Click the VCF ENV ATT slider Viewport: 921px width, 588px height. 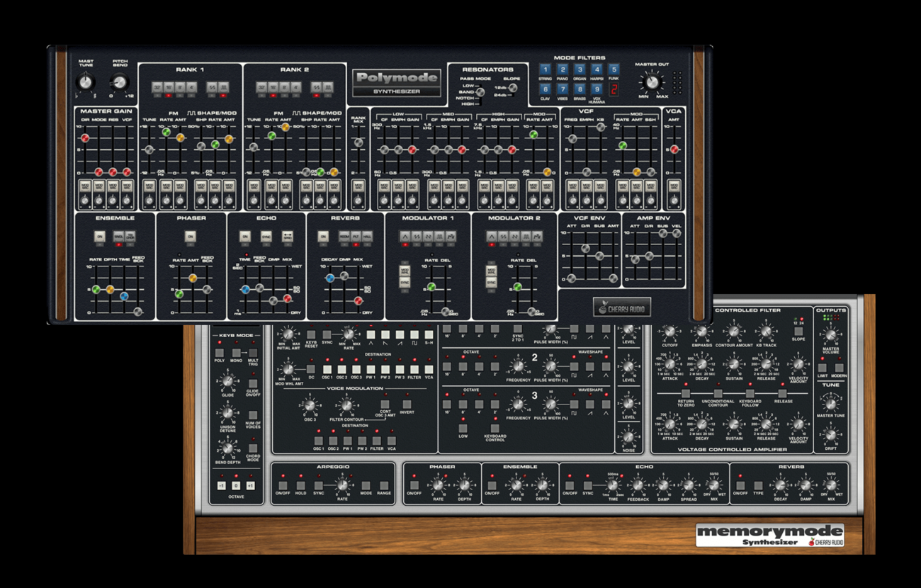coord(571,277)
